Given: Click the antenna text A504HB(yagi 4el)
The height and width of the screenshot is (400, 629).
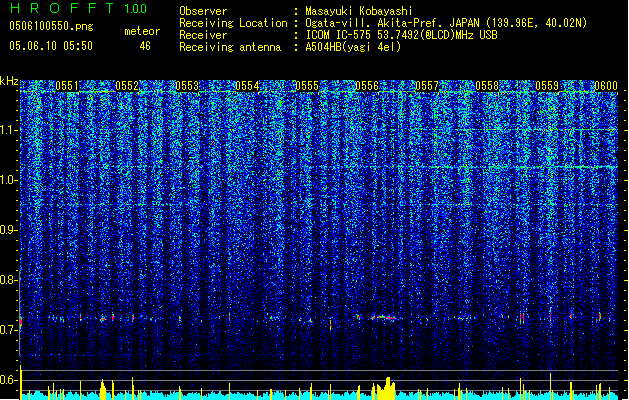Looking at the screenshot, I should tap(353, 47).
